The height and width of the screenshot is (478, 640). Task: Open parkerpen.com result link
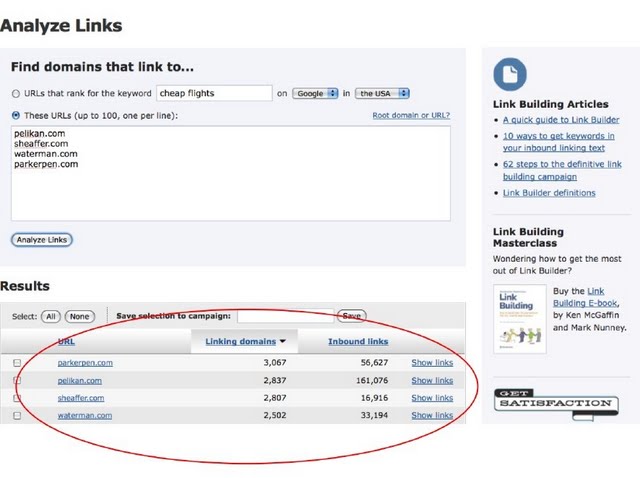point(85,362)
